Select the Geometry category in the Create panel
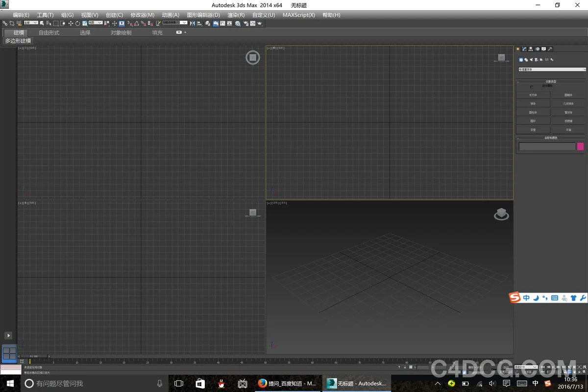 tap(520, 59)
